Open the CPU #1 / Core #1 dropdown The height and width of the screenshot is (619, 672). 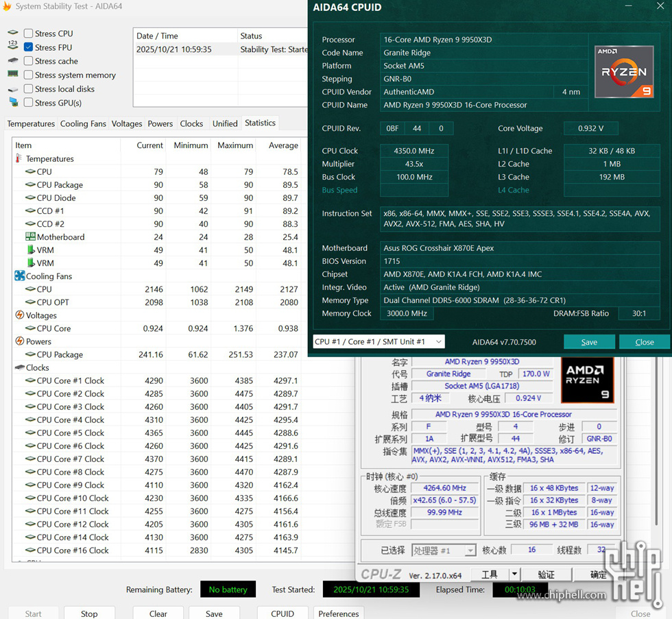coord(378,341)
